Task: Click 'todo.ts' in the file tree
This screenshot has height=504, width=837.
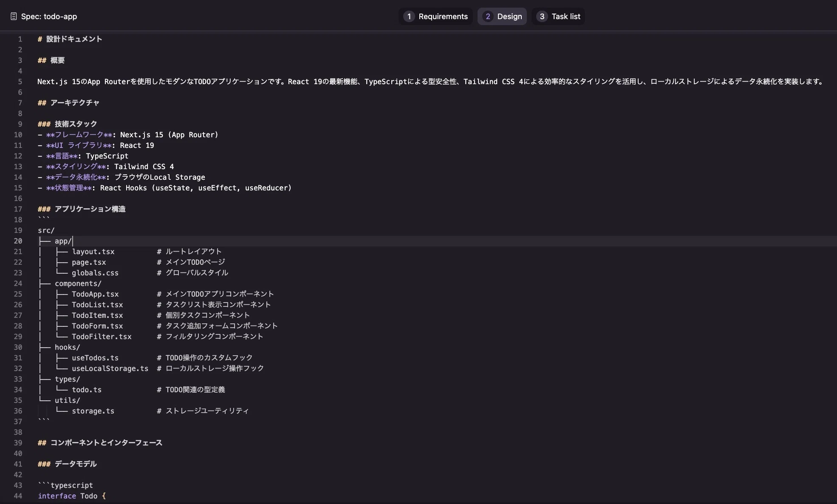Action: pyautogui.click(x=87, y=390)
